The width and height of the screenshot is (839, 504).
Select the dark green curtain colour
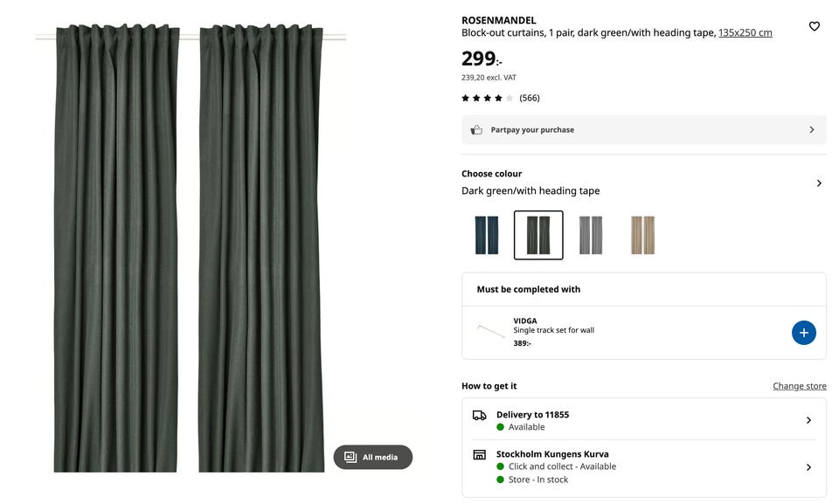tap(538, 235)
